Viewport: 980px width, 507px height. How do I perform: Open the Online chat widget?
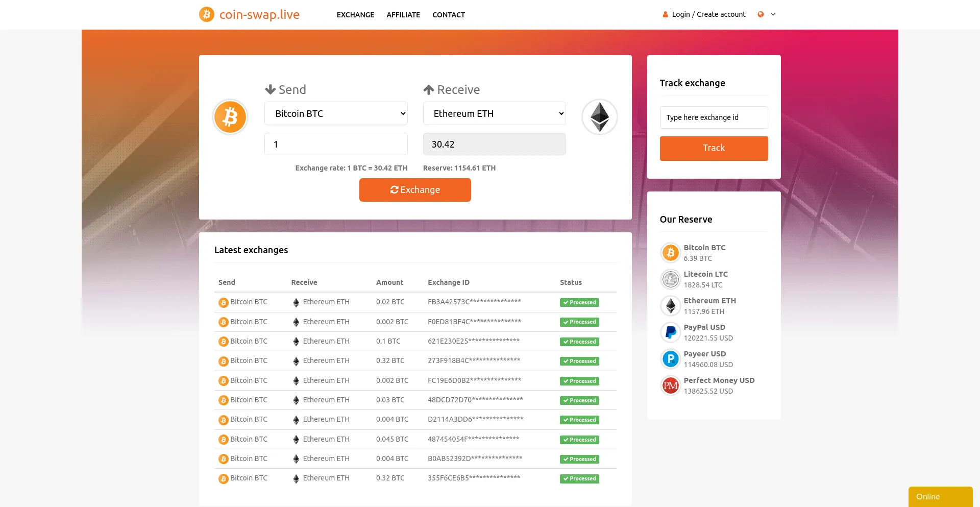tap(940, 497)
